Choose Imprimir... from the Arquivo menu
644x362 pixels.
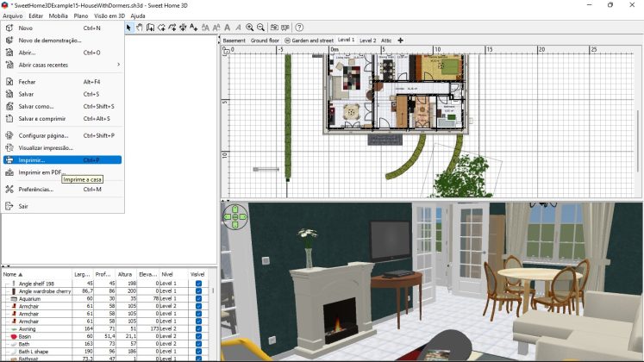coord(62,160)
